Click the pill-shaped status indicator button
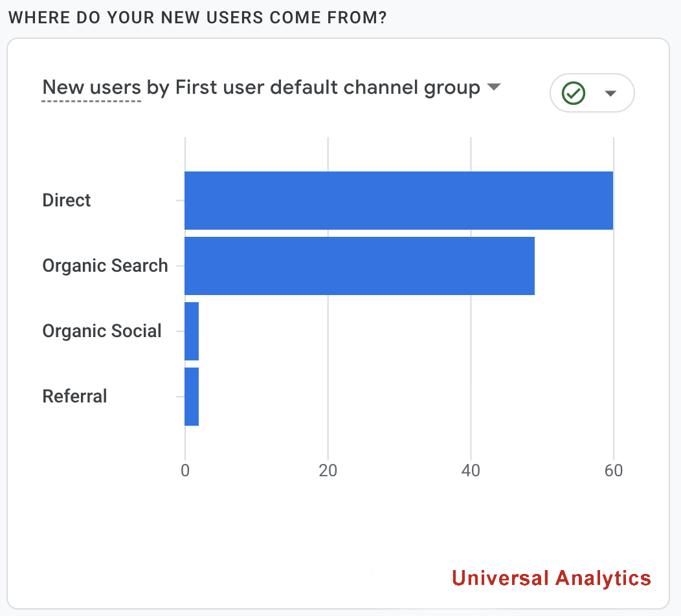The image size is (681, 616). 592,94
